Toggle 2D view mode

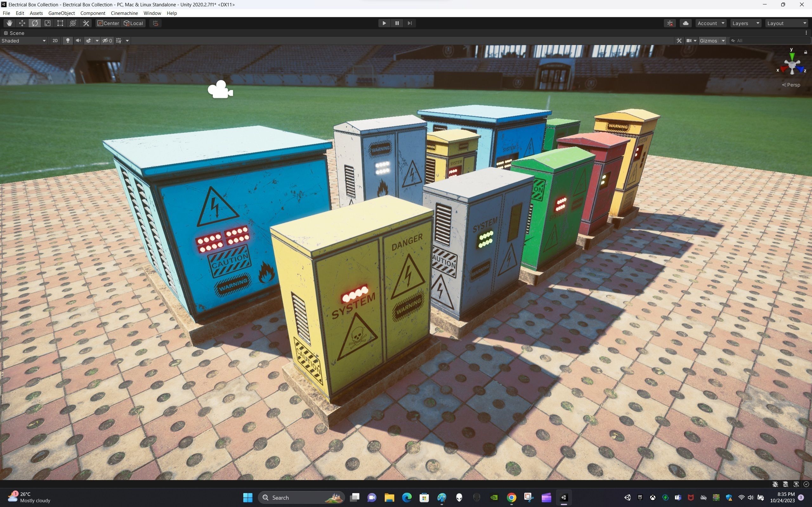[x=55, y=41]
